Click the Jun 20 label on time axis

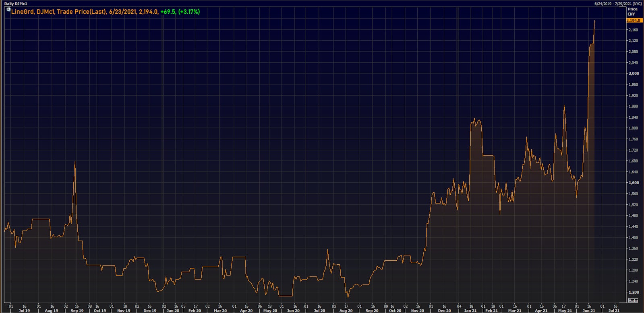[293, 311]
